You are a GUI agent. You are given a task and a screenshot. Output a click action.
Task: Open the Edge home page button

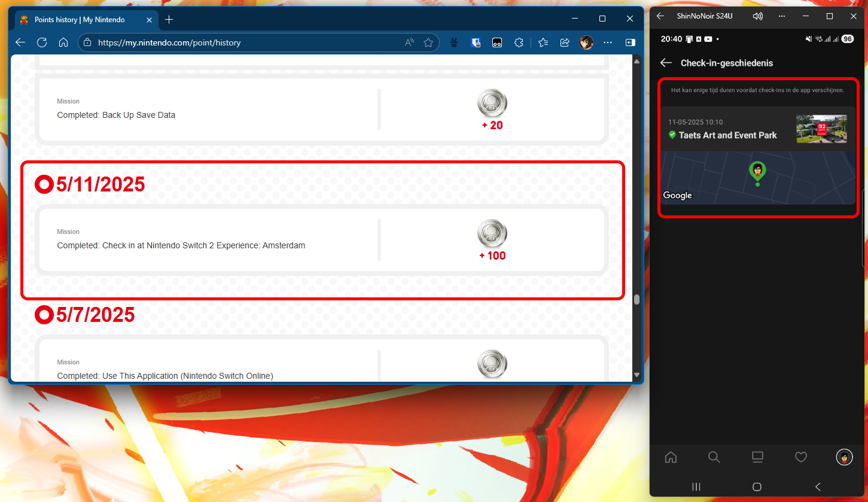click(63, 42)
